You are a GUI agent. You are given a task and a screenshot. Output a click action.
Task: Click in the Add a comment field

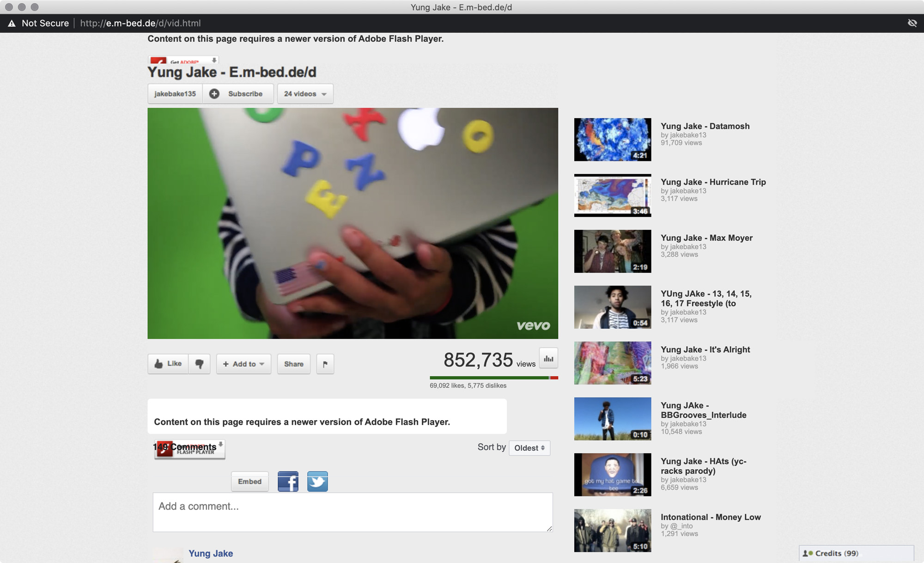(x=353, y=512)
